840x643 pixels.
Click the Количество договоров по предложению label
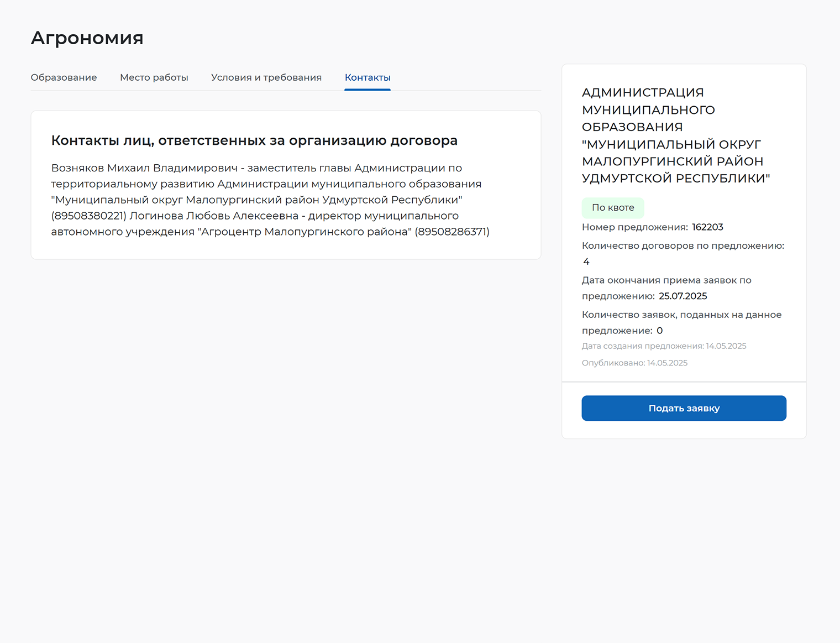[683, 245]
